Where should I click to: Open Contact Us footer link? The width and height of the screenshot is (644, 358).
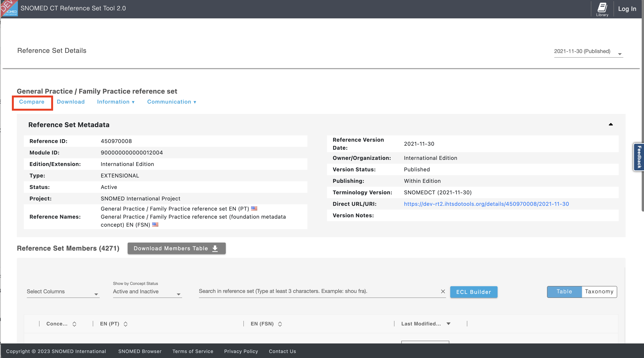pyautogui.click(x=283, y=351)
